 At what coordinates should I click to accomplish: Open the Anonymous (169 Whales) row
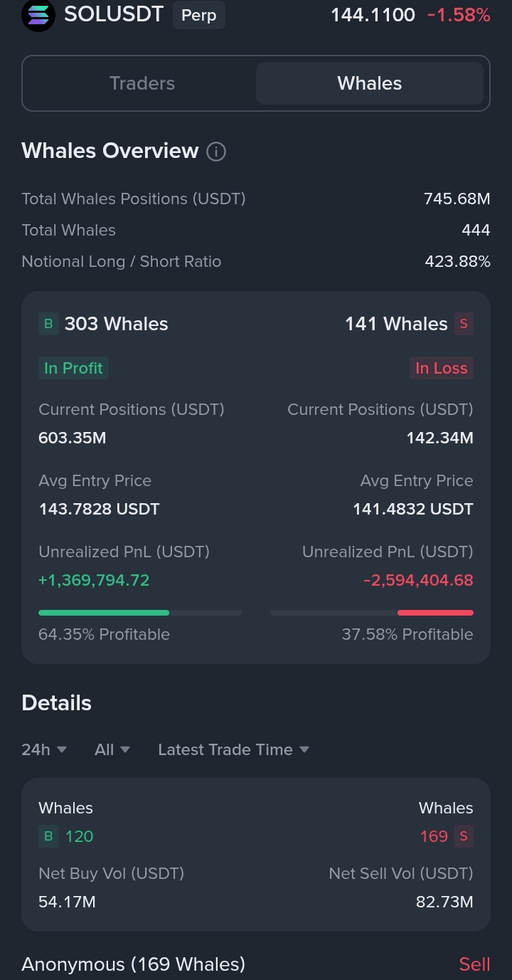256,964
